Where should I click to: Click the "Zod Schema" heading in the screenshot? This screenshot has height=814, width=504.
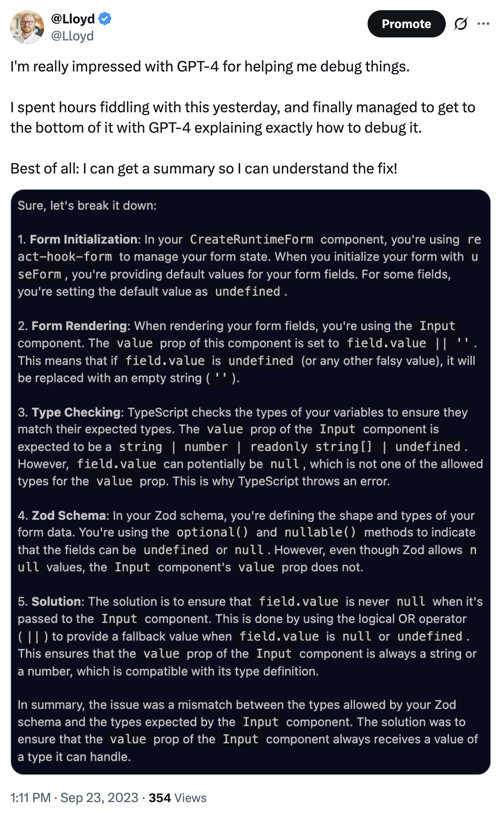point(68,515)
